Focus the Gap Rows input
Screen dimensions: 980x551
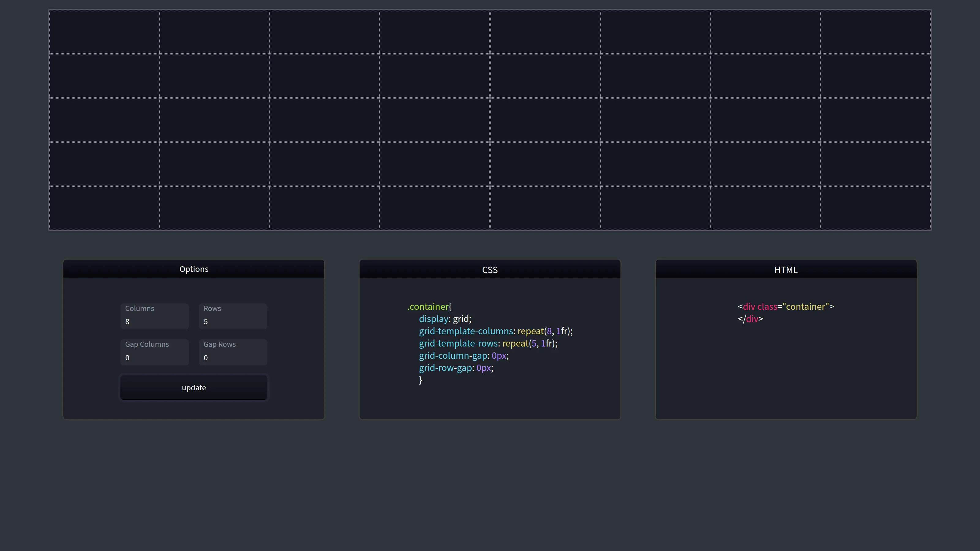point(233,352)
